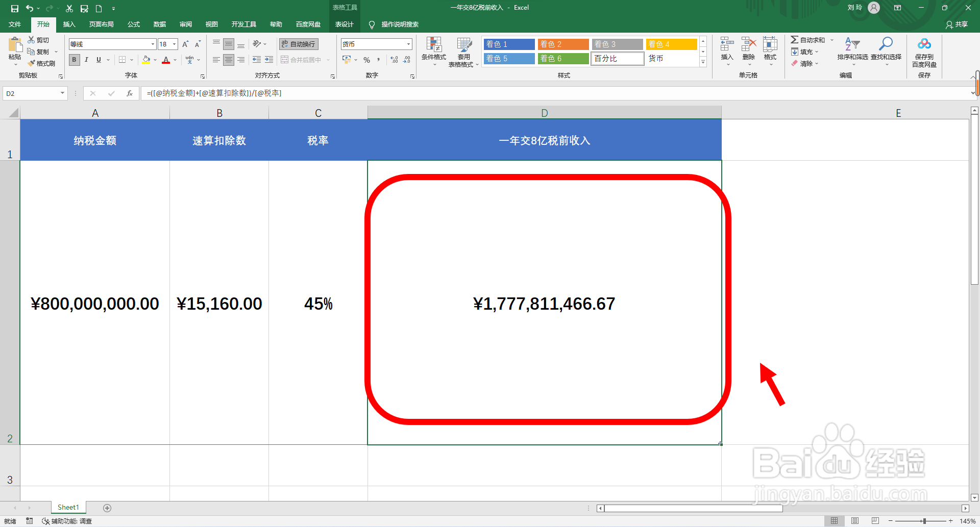Toggle Wrap Text (自动换行)
Image resolution: width=980 pixels, height=527 pixels.
pyautogui.click(x=299, y=44)
